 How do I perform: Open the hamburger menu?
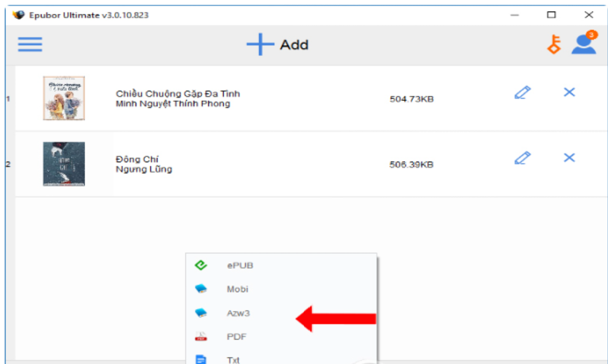[x=30, y=44]
